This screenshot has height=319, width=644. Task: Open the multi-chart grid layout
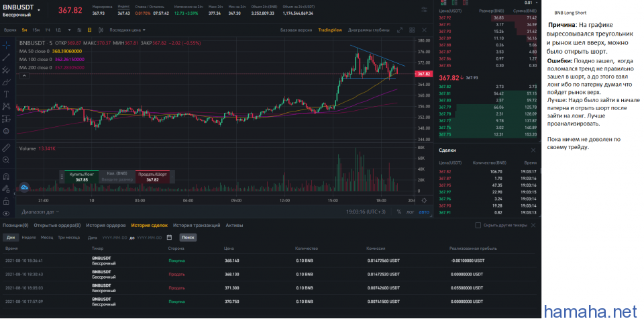[x=412, y=30]
